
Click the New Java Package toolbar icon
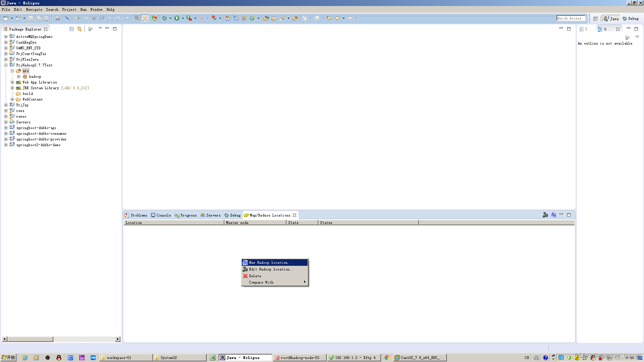(244, 18)
